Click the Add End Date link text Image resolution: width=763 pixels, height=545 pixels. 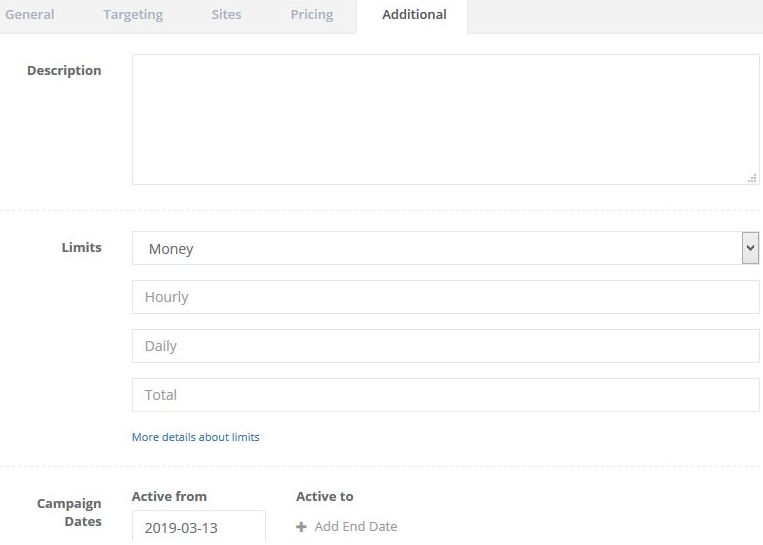[355, 527]
